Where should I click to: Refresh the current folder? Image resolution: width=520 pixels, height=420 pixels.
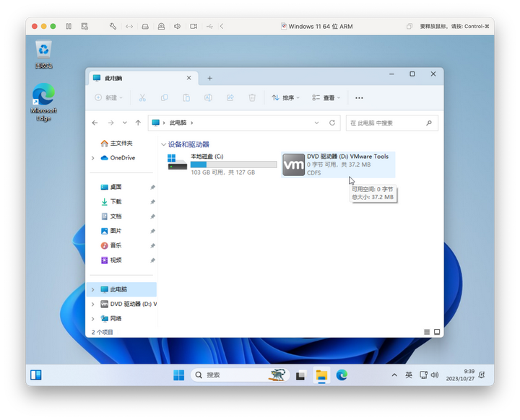(x=332, y=123)
